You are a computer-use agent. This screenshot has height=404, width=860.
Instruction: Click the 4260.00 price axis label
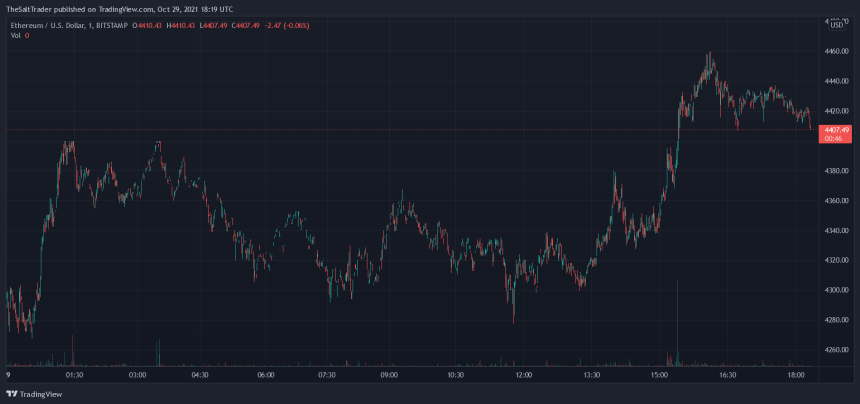(x=837, y=350)
